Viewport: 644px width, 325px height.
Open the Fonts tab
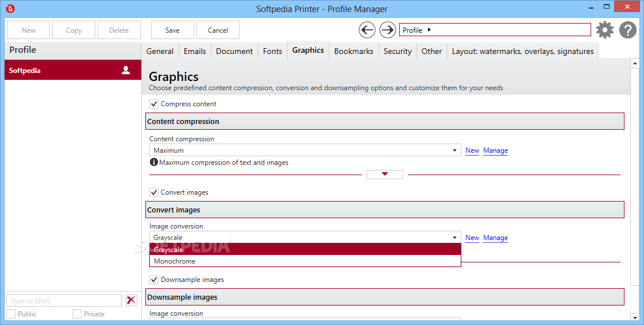click(272, 51)
